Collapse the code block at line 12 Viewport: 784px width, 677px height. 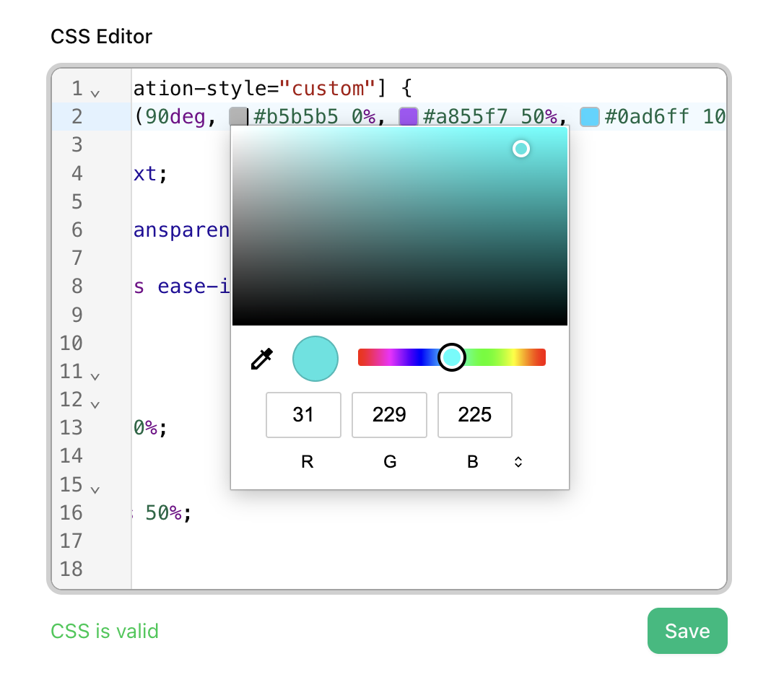point(95,403)
